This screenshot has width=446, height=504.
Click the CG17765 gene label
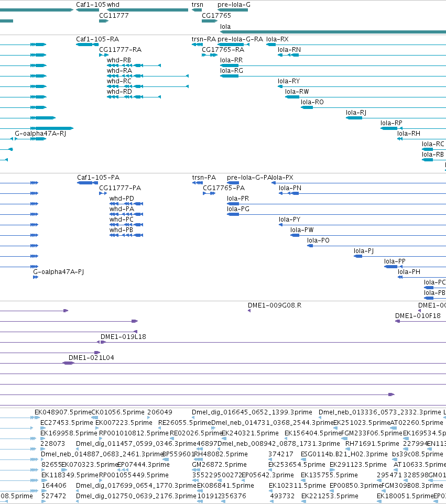216,15
